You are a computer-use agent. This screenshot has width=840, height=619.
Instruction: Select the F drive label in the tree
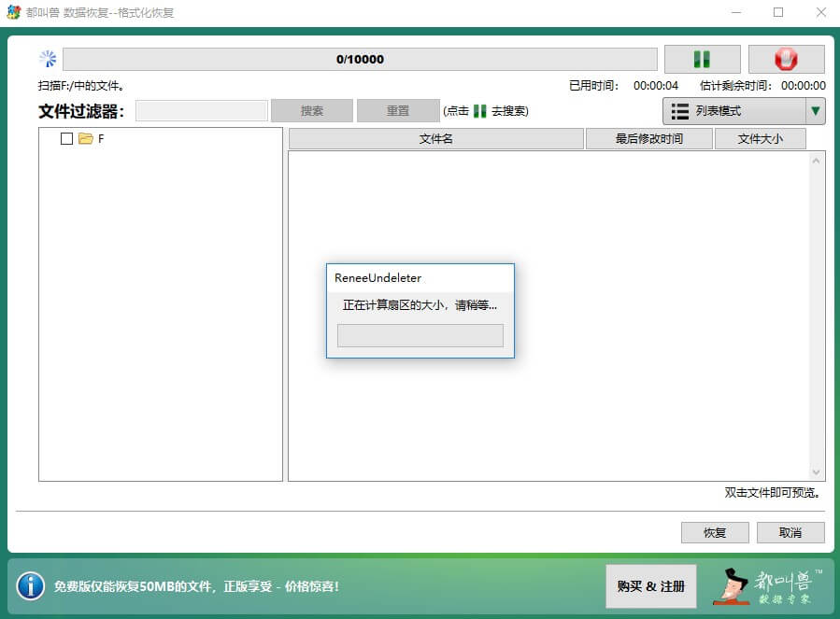coord(101,139)
